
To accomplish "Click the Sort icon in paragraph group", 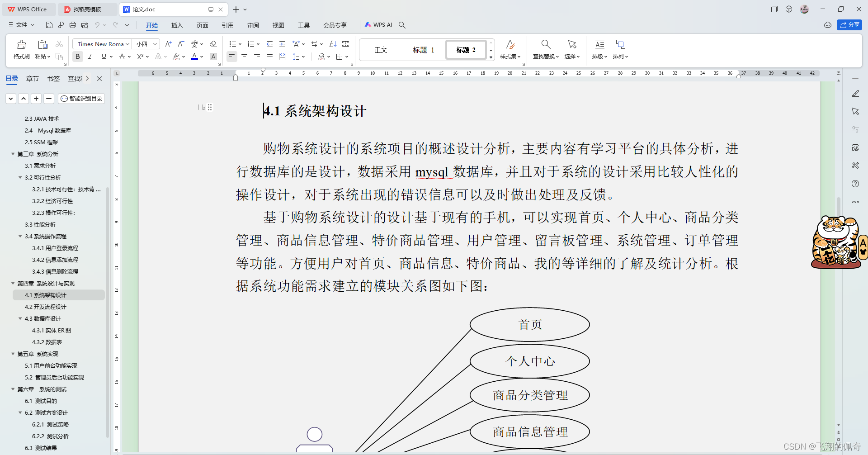I will (333, 44).
